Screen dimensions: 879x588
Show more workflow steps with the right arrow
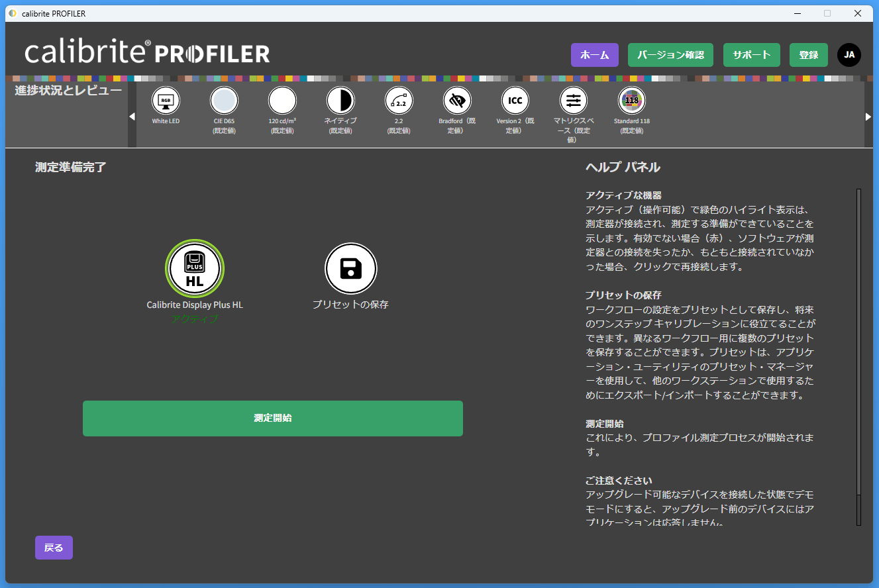[x=868, y=117]
